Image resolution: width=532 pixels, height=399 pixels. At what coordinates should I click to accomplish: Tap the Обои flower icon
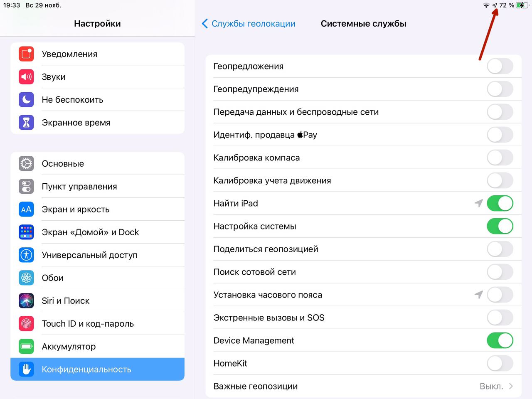(x=26, y=278)
